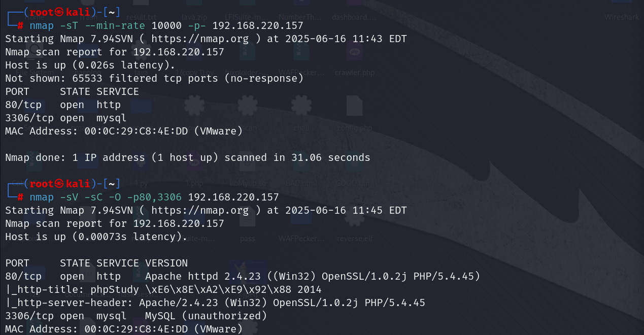Viewport: 644px width, 335px height.
Task: Launch the Wireshark desktop shortcut
Action: click(622, 17)
